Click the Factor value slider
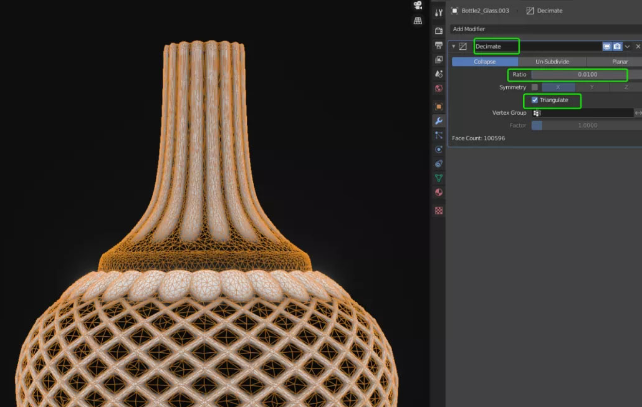The height and width of the screenshot is (407, 642). tap(586, 125)
